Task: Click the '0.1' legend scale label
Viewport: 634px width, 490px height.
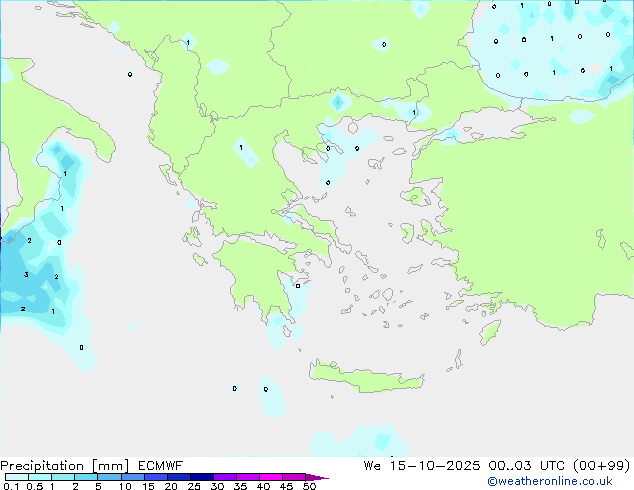Action: 11,486
